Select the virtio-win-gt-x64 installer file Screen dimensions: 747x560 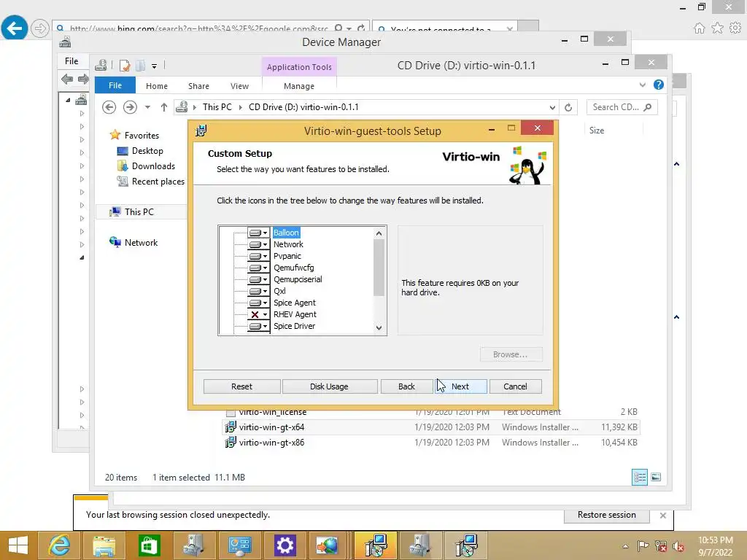pos(431,427)
